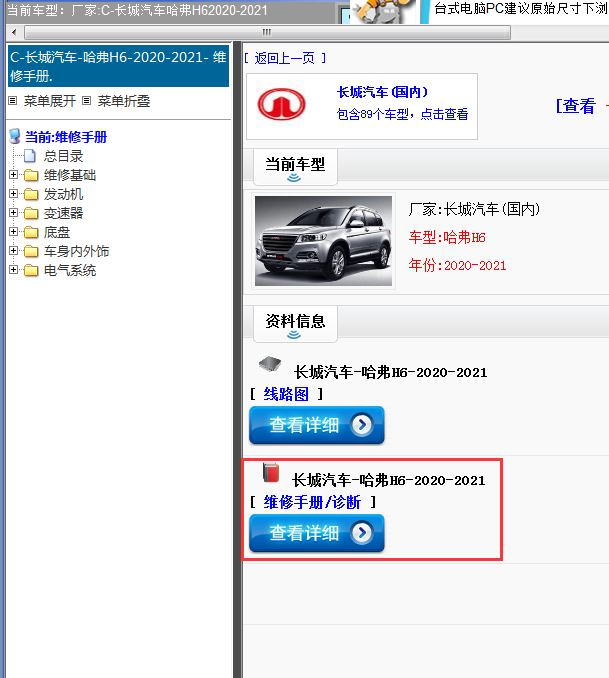Select the 当前车型 tab
Viewport: 609px width, 678px height.
click(x=295, y=167)
